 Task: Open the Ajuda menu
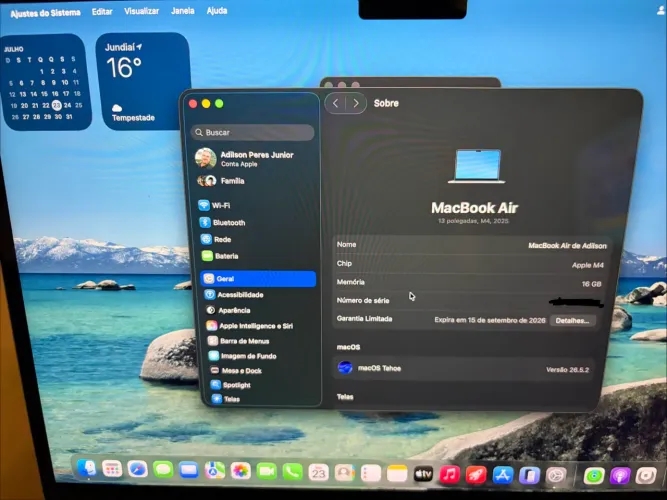(x=217, y=11)
